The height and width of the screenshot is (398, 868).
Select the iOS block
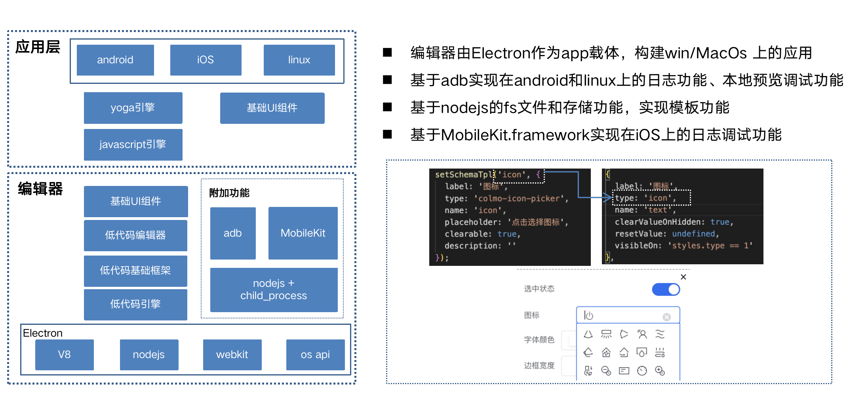click(206, 60)
